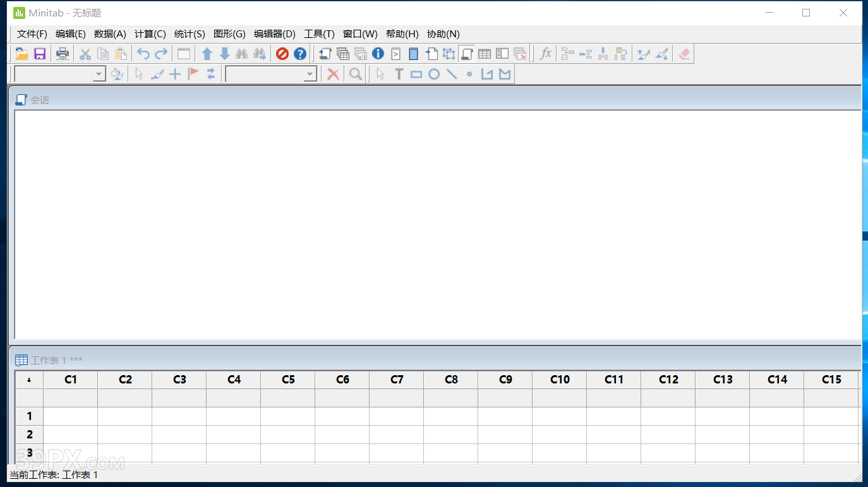Open the 帮助(H) menu
The height and width of the screenshot is (487, 868).
tap(402, 34)
